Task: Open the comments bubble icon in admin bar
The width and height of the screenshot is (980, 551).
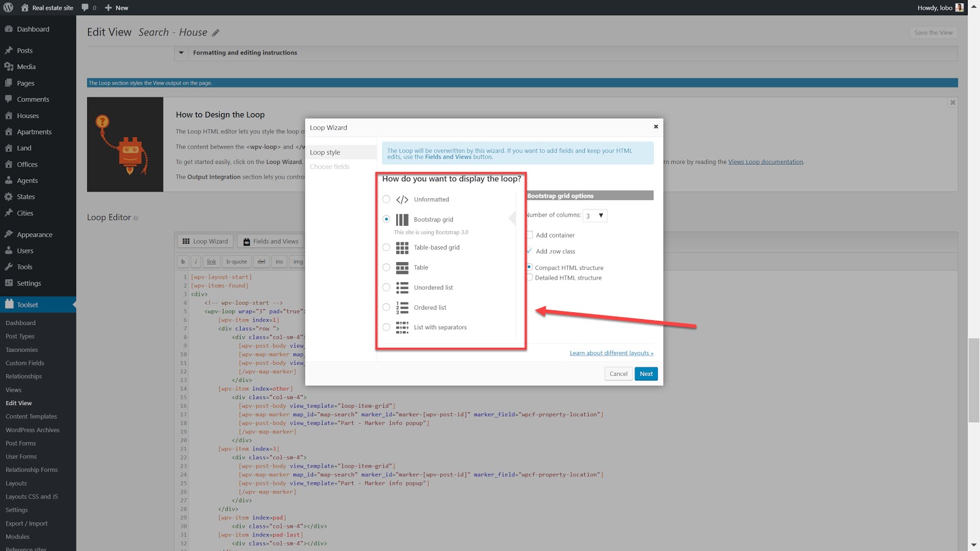Action: click(85, 7)
